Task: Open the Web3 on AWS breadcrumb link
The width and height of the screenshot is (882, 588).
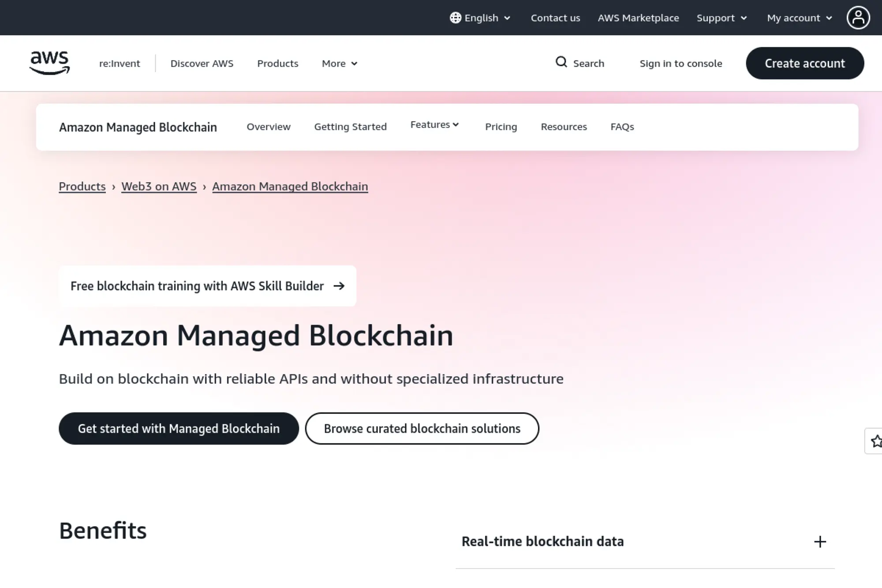Action: point(159,186)
